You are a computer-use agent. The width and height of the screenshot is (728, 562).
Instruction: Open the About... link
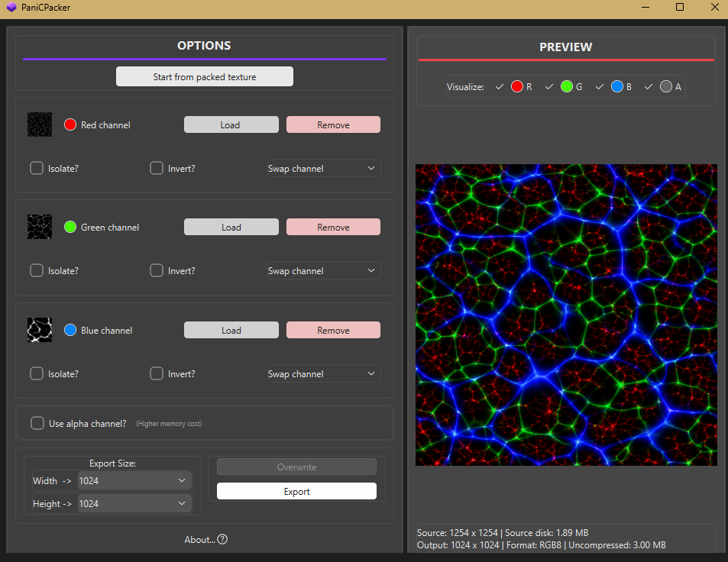coord(199,540)
